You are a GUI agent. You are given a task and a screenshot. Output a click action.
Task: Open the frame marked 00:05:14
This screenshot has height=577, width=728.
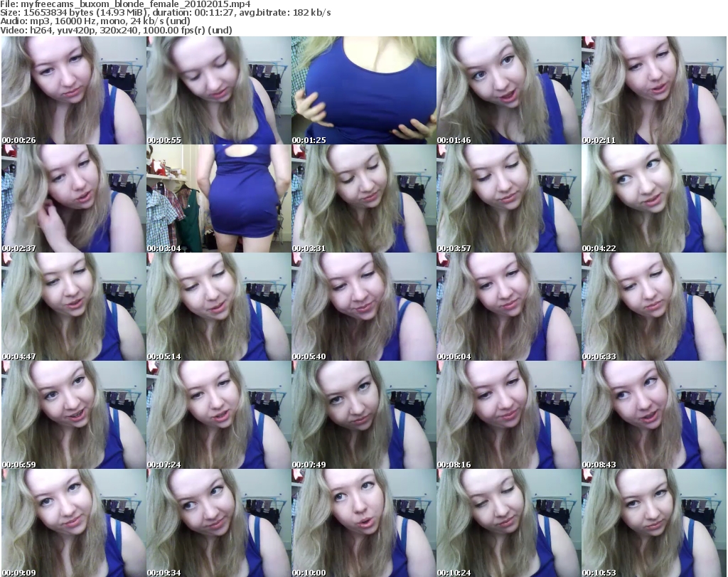pos(219,307)
